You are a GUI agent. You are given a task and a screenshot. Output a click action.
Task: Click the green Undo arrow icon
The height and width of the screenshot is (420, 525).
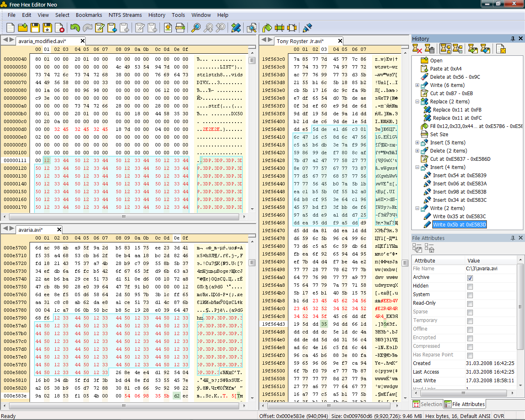pos(75,27)
